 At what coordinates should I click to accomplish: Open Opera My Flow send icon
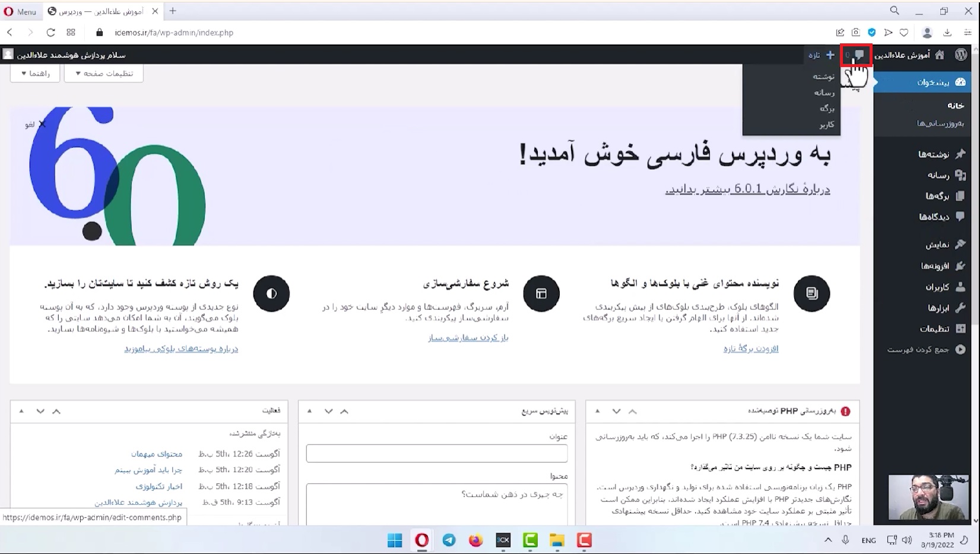[x=888, y=33]
